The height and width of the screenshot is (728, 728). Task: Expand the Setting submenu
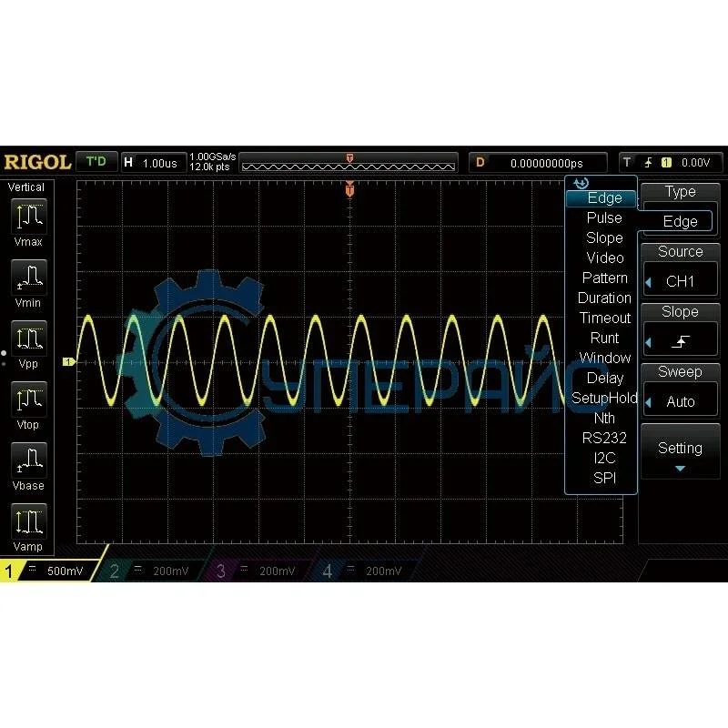pyautogui.click(x=680, y=455)
